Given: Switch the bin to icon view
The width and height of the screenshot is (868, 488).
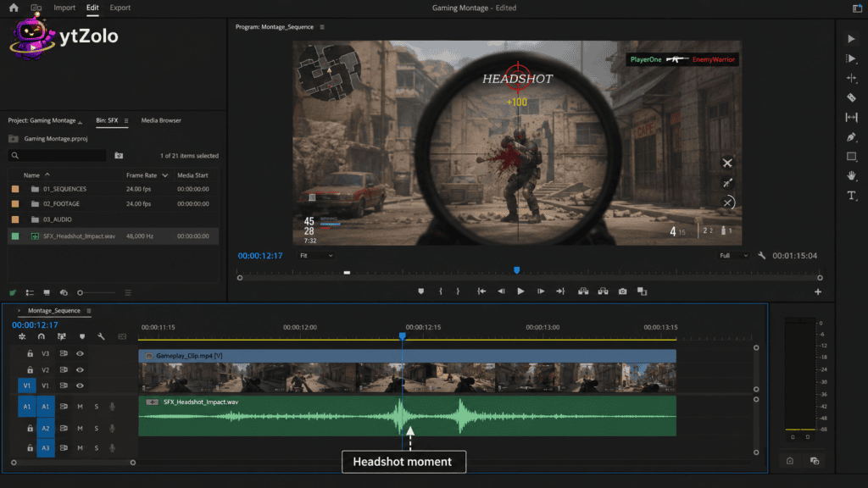Looking at the screenshot, I should [x=47, y=292].
